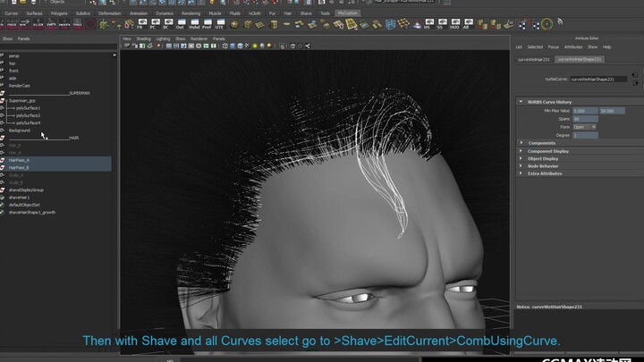This screenshot has width=644, height=362.
Task: Expand Object Display section
Action: click(x=521, y=158)
